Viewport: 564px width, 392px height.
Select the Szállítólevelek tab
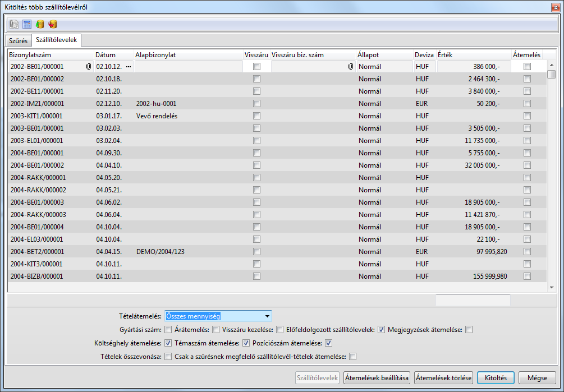click(x=57, y=40)
